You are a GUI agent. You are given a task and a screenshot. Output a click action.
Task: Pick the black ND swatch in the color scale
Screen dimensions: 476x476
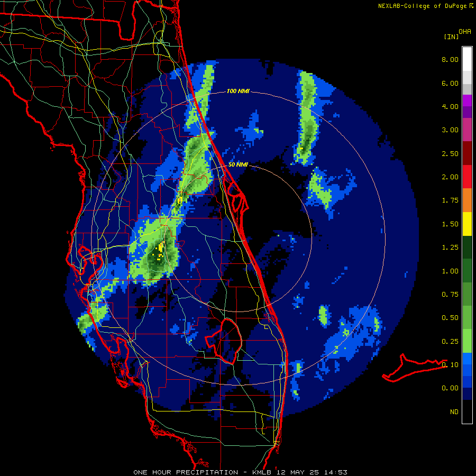point(467,411)
